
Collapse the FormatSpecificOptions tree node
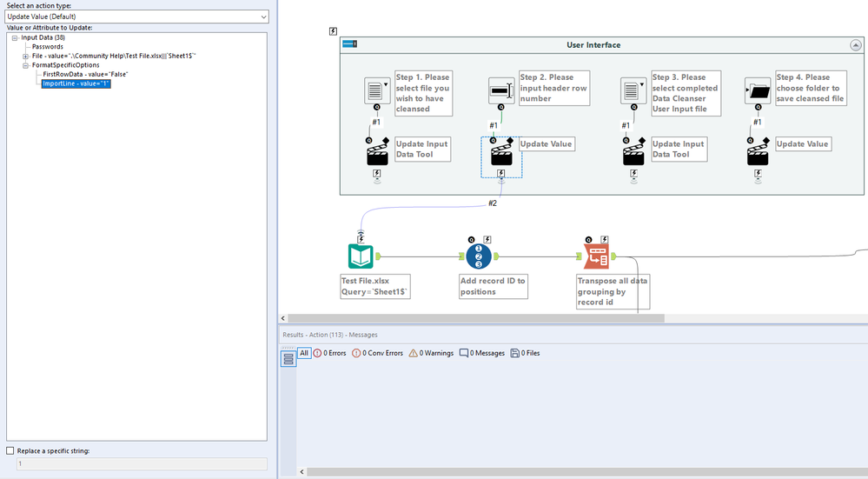25,65
